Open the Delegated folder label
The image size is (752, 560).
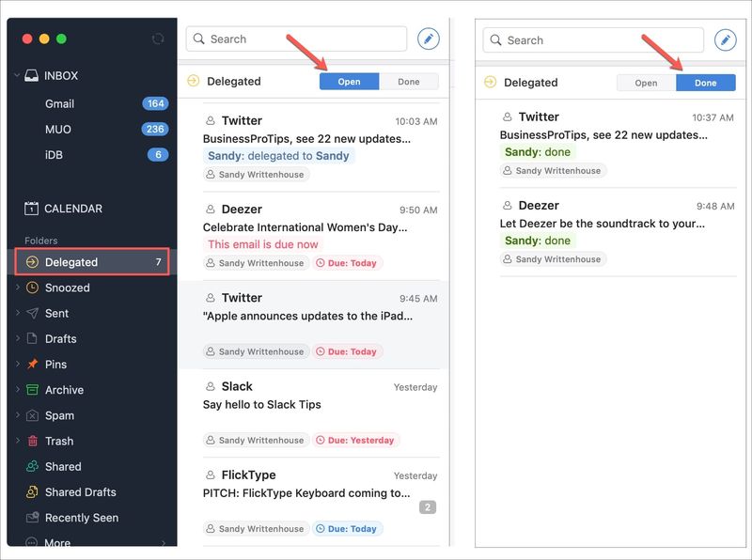pos(71,262)
